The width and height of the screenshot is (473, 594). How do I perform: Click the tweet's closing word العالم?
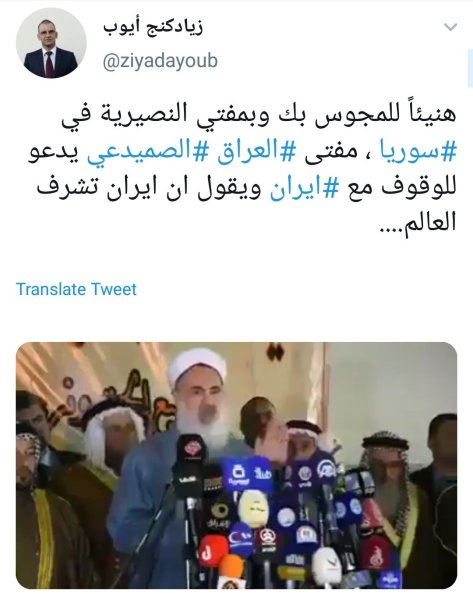[431, 224]
